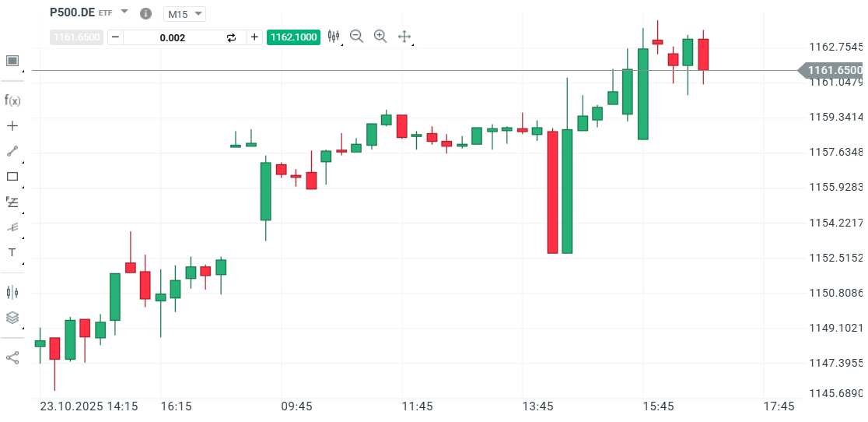868x422 pixels.
Task: Zoom out the chart
Action: [x=357, y=36]
